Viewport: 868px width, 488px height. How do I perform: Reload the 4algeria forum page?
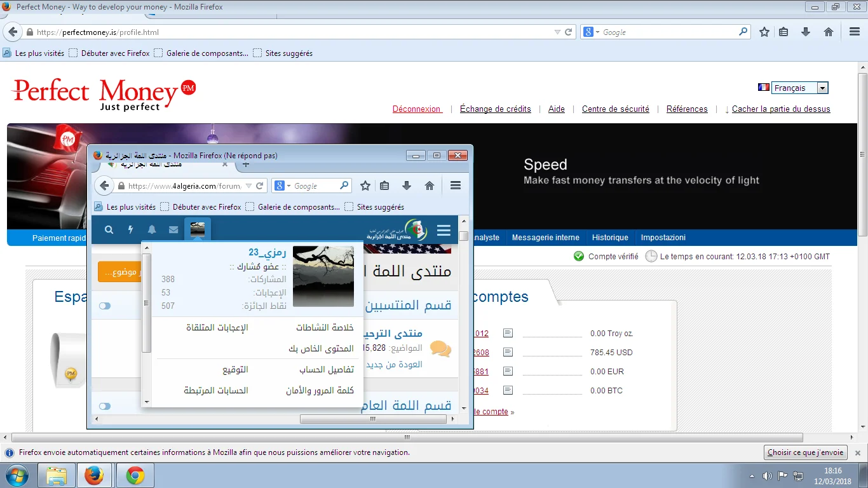(260, 186)
